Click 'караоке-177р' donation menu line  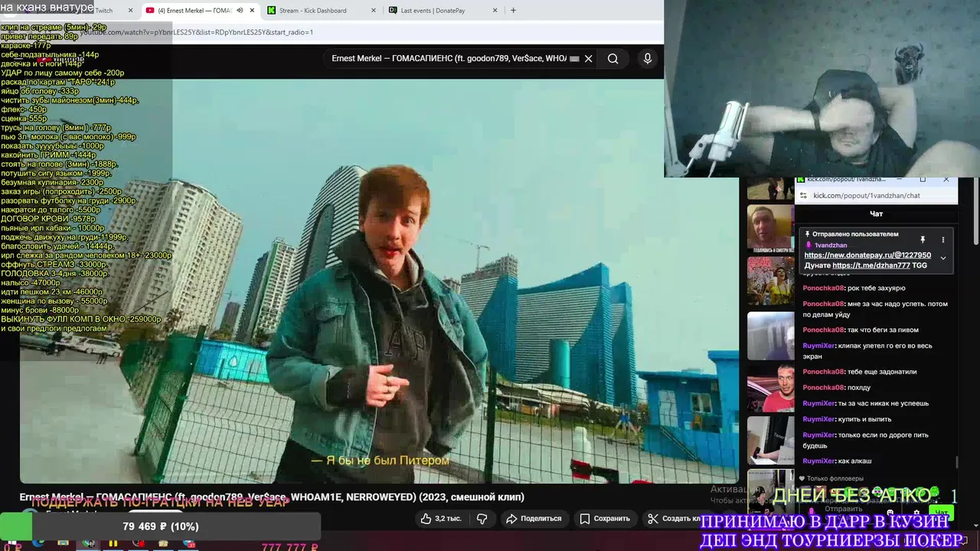tap(26, 46)
